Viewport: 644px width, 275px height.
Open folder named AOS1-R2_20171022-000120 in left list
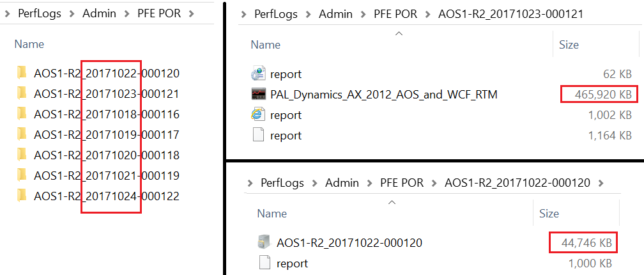[x=106, y=74]
